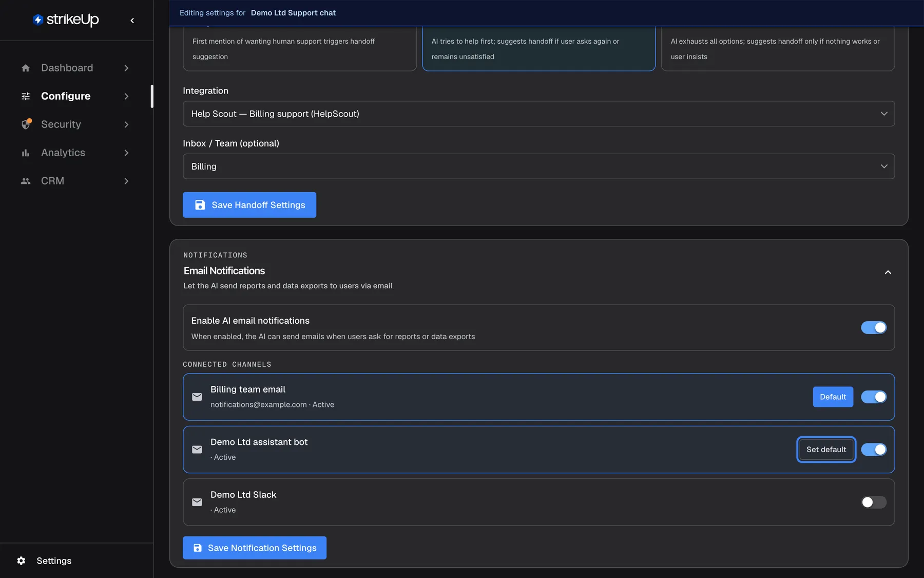Image resolution: width=924 pixels, height=578 pixels.
Task: Click Save Handoff Settings button
Action: (x=249, y=205)
